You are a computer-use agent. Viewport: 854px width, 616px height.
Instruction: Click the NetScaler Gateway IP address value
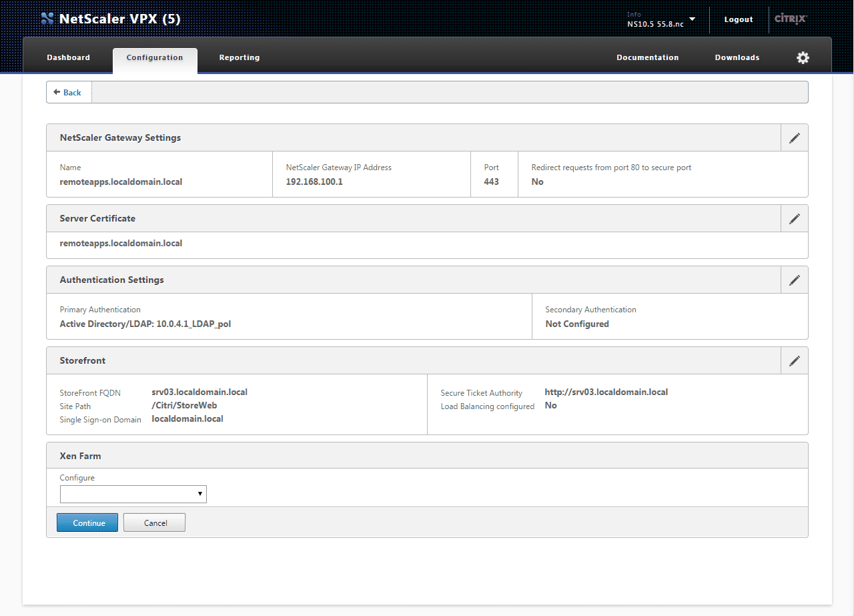click(x=314, y=182)
